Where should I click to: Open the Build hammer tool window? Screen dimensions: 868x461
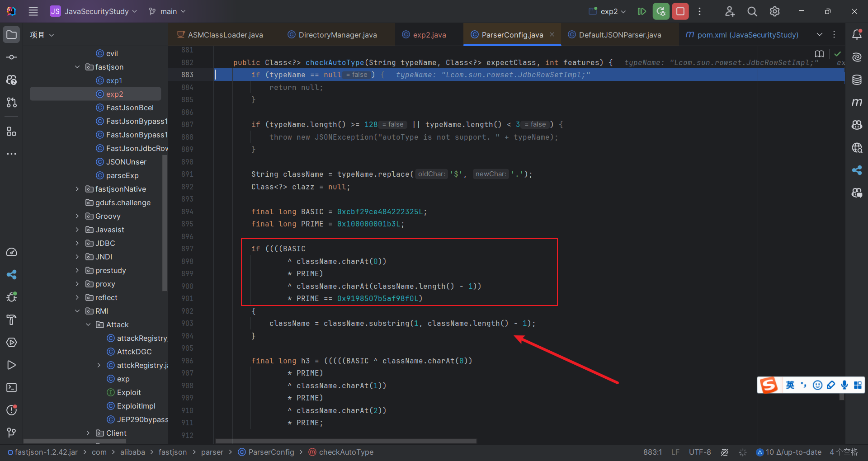12,320
